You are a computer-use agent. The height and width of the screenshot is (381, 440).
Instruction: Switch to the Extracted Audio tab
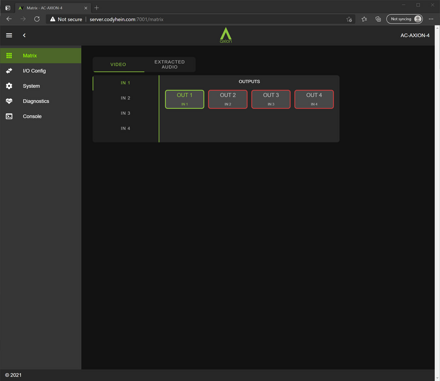[169, 64]
